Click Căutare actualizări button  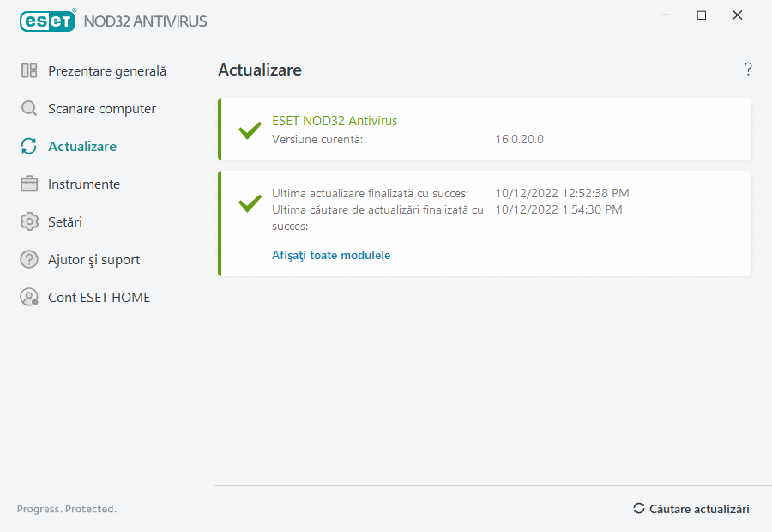pos(691,509)
